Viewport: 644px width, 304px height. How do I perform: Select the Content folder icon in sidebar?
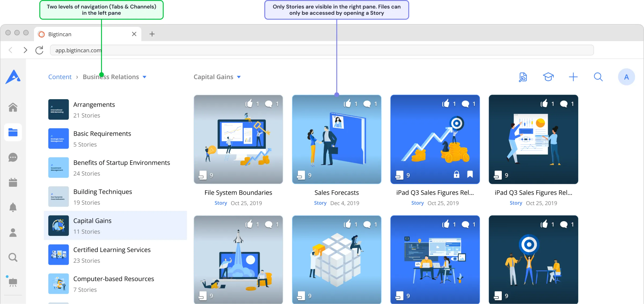(13, 132)
